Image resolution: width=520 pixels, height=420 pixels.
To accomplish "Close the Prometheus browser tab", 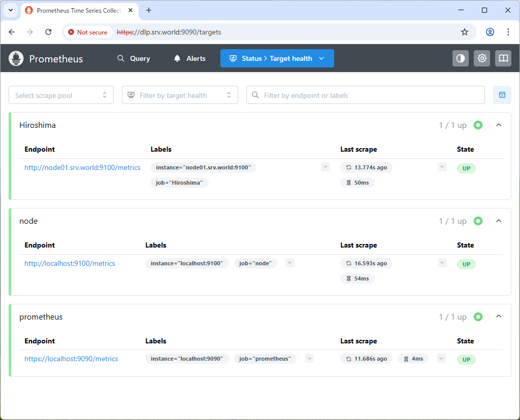I will [131, 10].
